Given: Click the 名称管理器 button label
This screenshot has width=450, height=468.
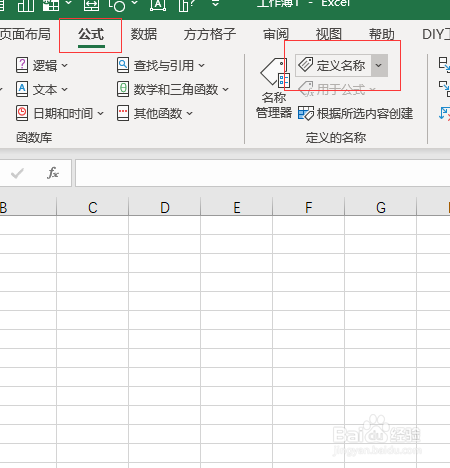Looking at the screenshot, I should click(274, 105).
